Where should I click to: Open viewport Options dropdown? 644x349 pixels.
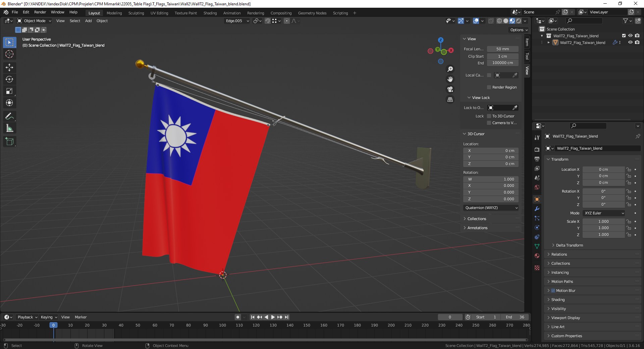click(519, 30)
